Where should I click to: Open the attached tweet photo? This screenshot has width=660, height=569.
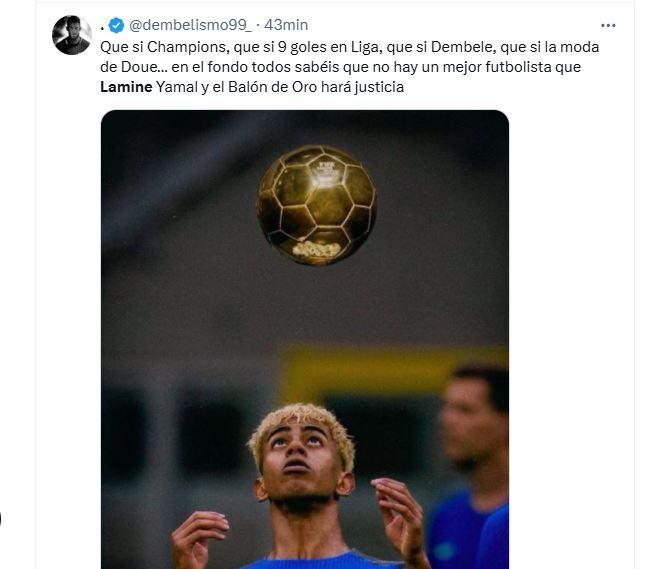[x=305, y=340]
